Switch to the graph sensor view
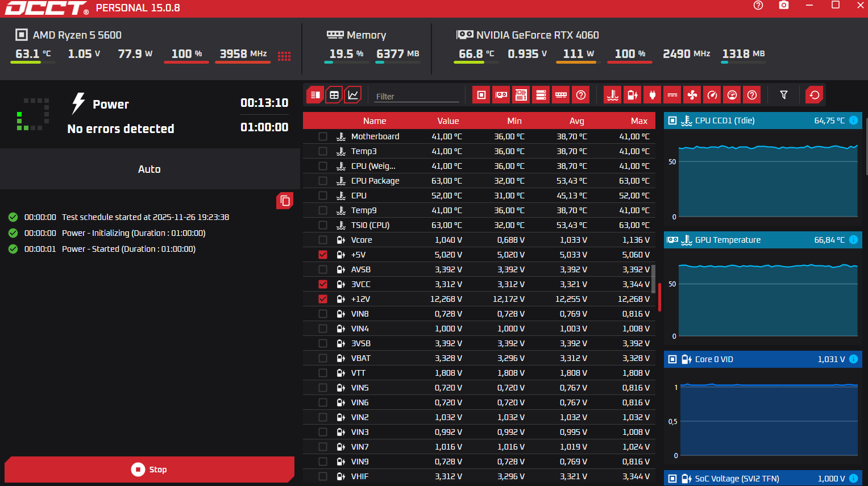Screen dimensions: 868x486 pos(353,95)
